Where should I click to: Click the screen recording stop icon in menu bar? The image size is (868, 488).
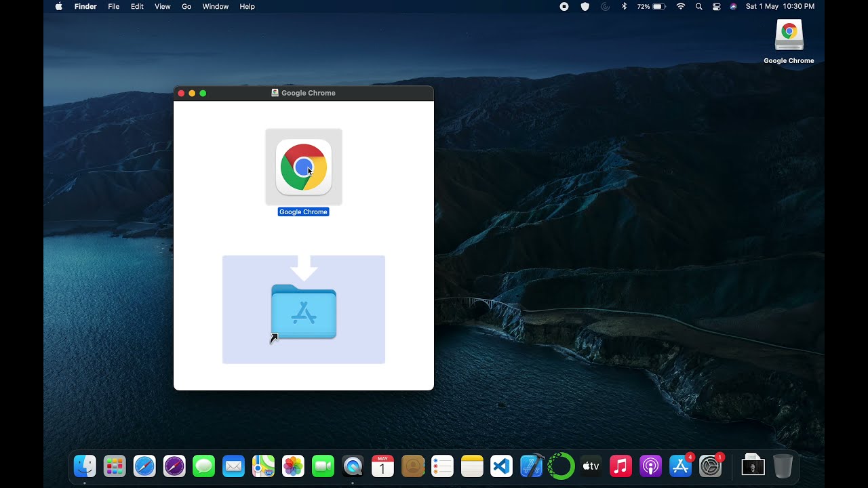point(564,7)
